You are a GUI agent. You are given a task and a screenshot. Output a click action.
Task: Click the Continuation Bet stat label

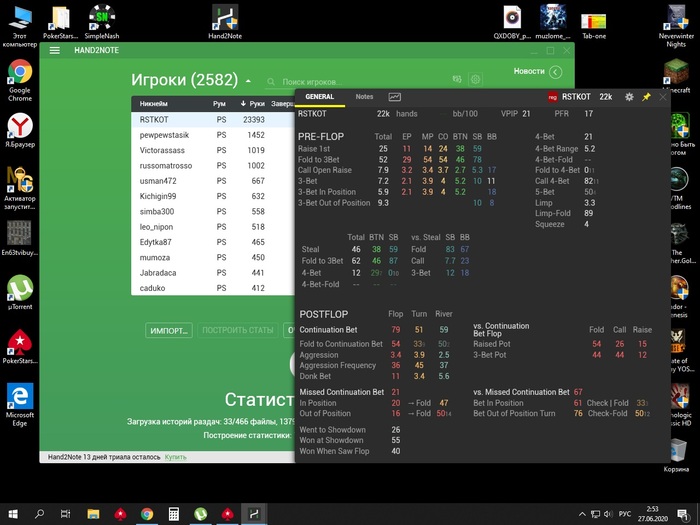[x=328, y=330]
